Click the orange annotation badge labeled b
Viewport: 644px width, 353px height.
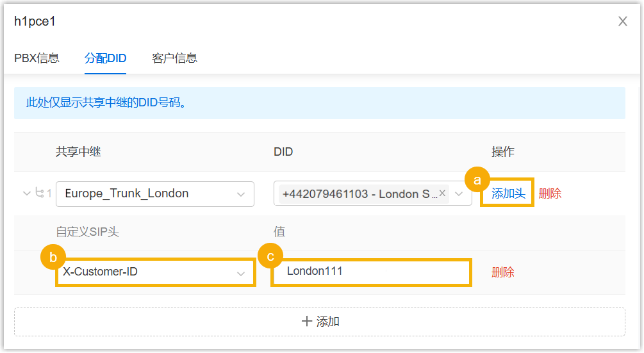tap(53, 258)
